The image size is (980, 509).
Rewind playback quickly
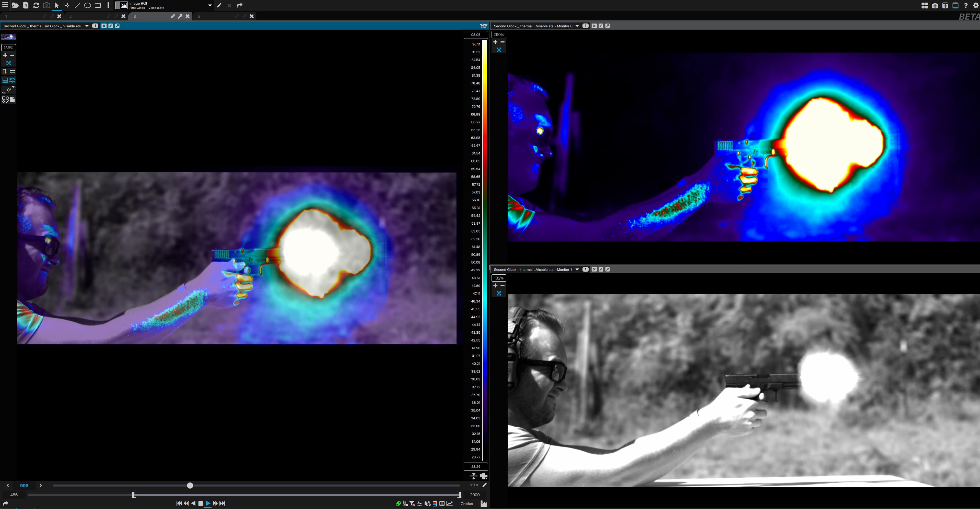coord(186,503)
